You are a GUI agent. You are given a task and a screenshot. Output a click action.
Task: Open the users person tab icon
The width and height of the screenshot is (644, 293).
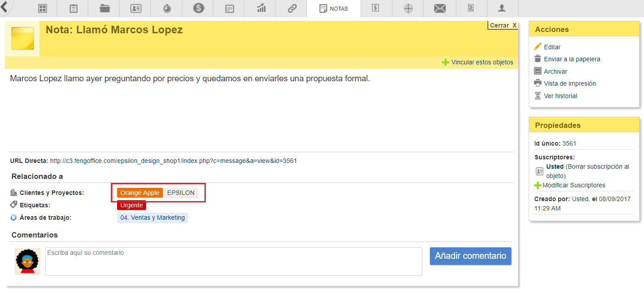[x=502, y=8]
